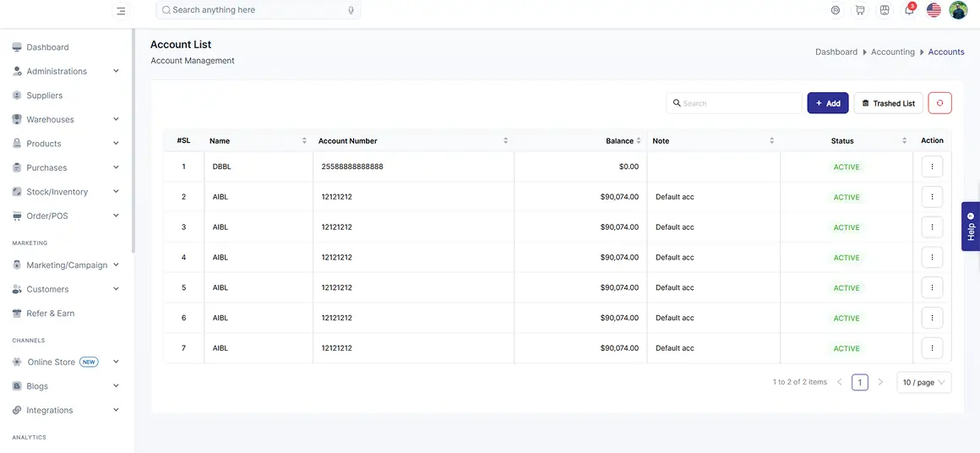
Task: Open Online Store in the sidebar
Action: (51, 362)
